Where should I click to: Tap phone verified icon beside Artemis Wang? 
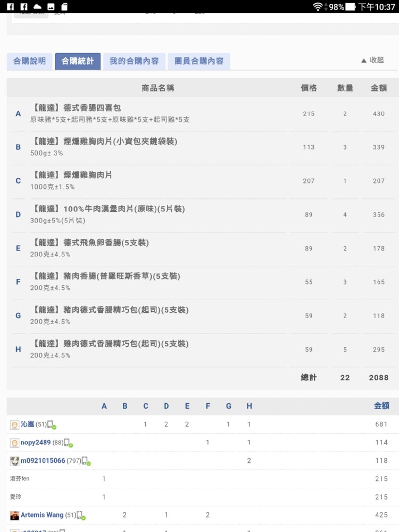81,516
